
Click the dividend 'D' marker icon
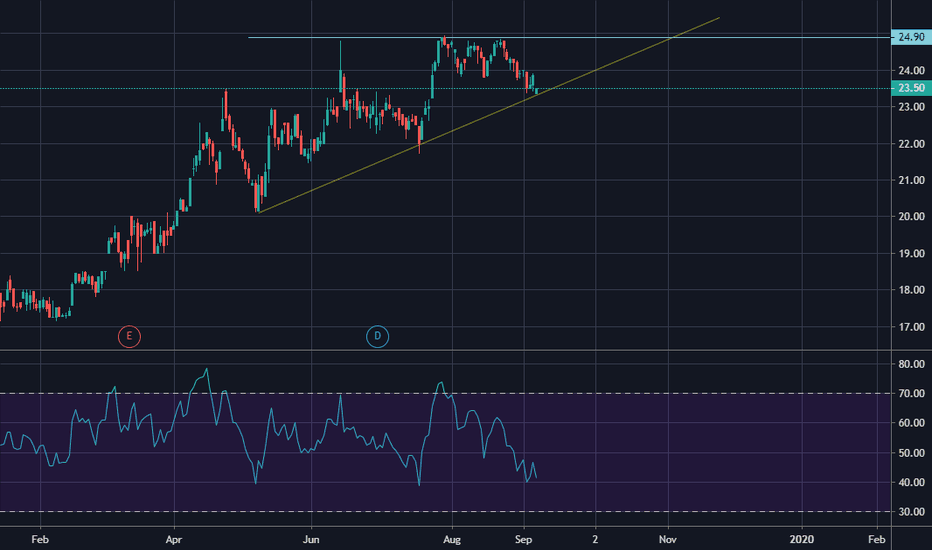click(x=377, y=337)
